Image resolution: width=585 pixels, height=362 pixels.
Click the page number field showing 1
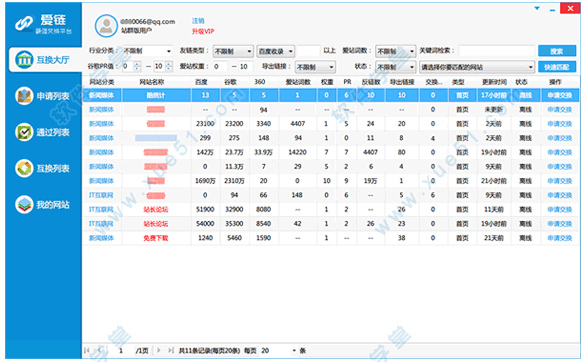coord(120,350)
